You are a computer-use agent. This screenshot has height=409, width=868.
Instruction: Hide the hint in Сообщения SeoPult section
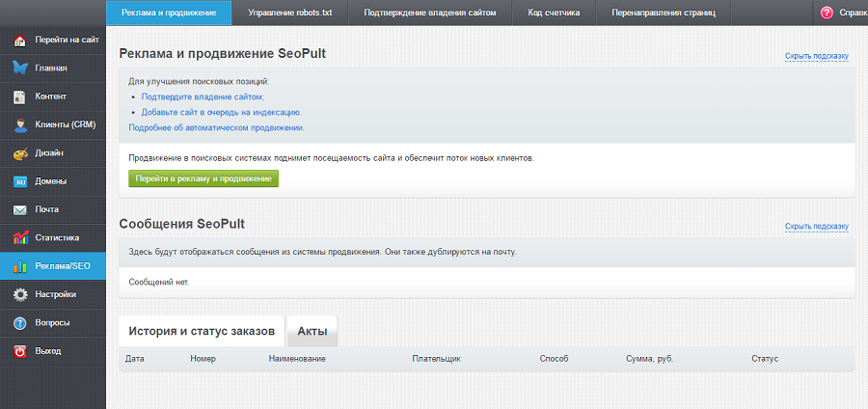click(817, 227)
